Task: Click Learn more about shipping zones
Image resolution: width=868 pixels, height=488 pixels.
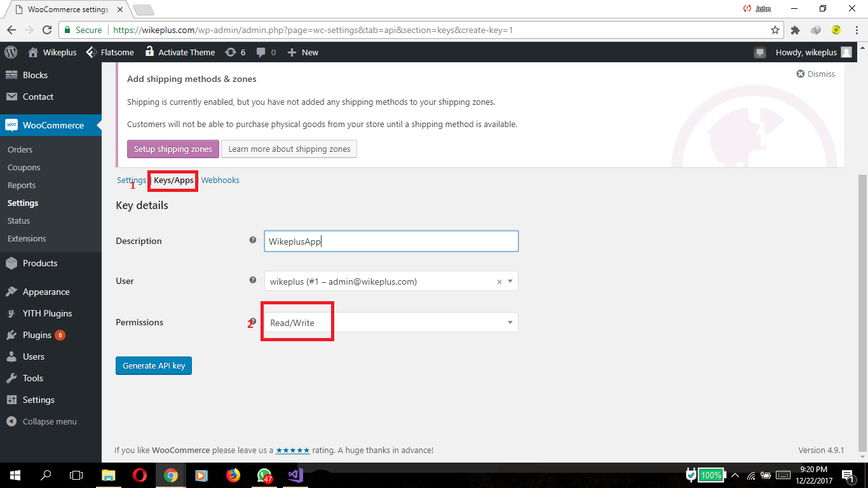Action: click(289, 149)
